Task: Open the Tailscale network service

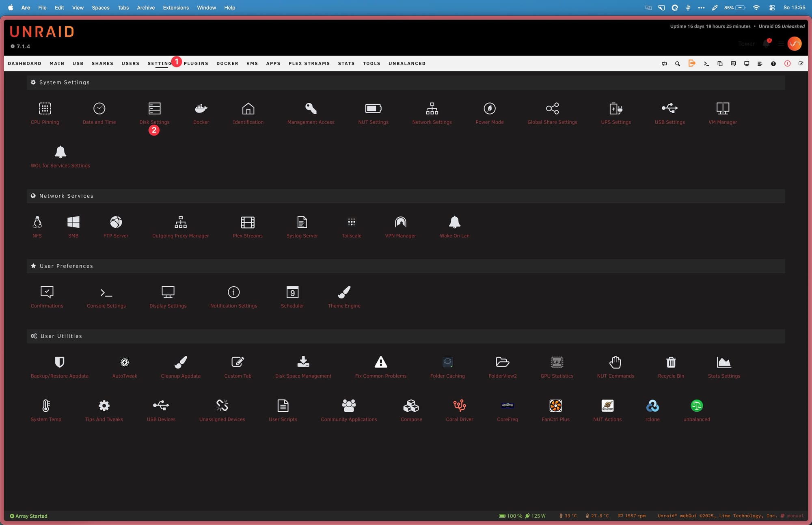Action: [x=351, y=223]
